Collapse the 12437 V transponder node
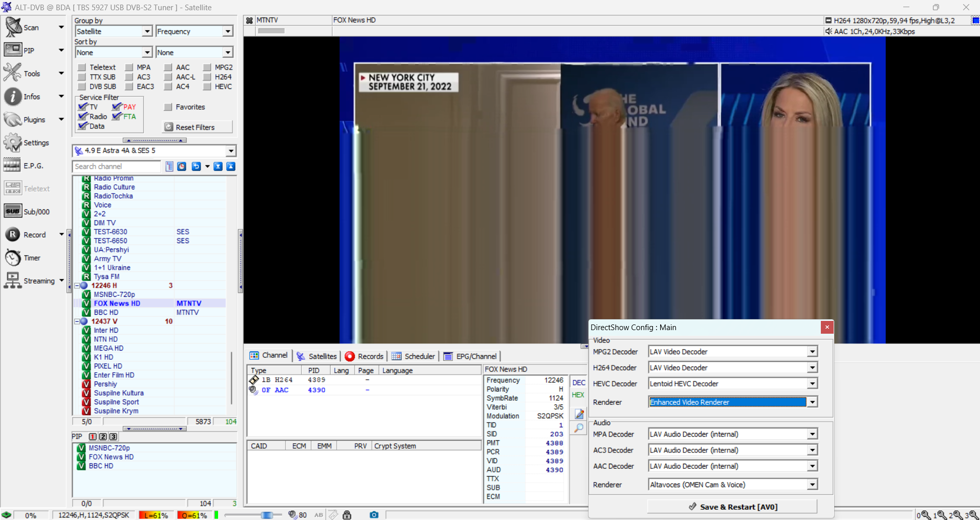The width and height of the screenshot is (980, 520). click(77, 321)
